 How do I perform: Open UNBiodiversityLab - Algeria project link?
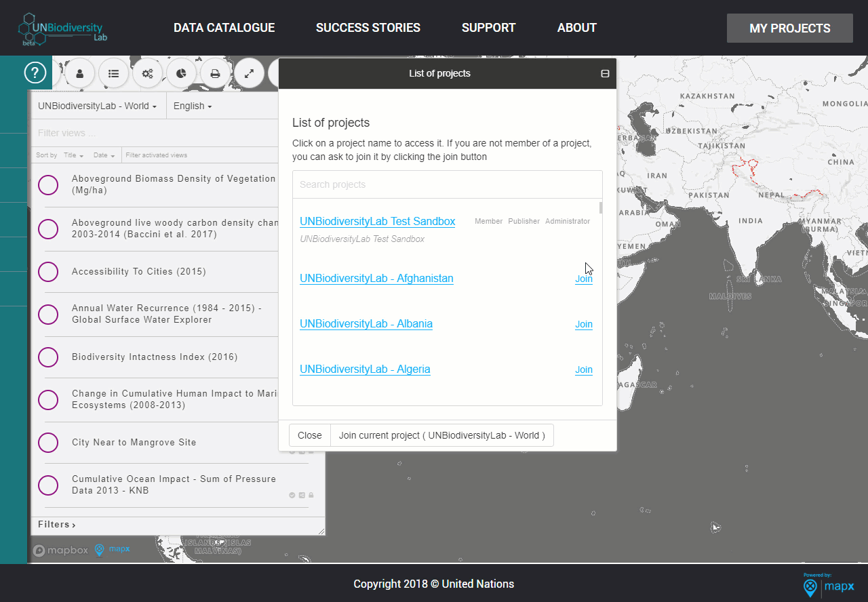(x=365, y=369)
